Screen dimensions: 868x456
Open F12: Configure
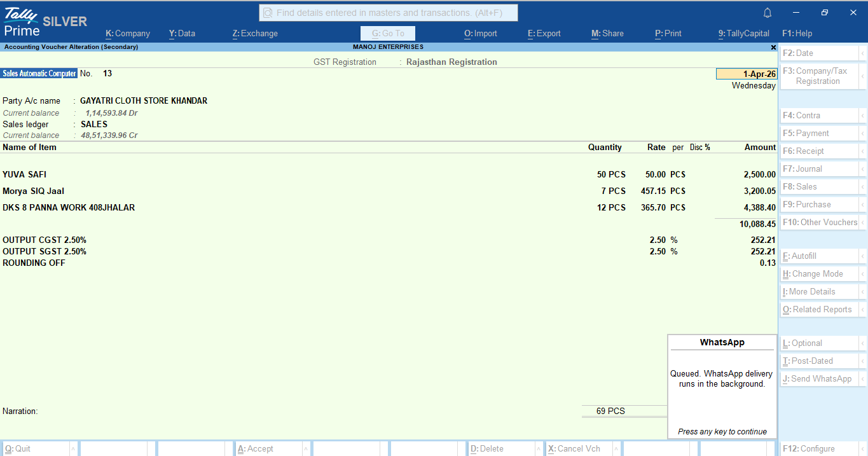tap(819, 449)
